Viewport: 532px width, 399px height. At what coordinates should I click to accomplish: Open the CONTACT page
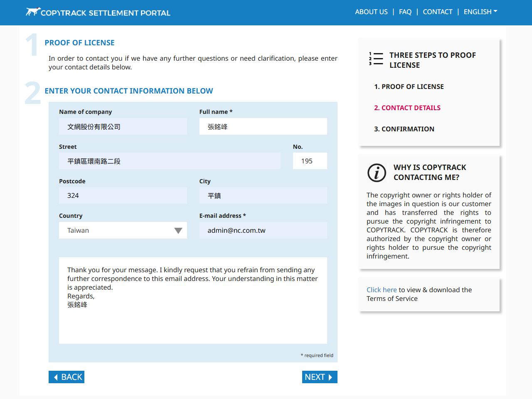(x=438, y=12)
